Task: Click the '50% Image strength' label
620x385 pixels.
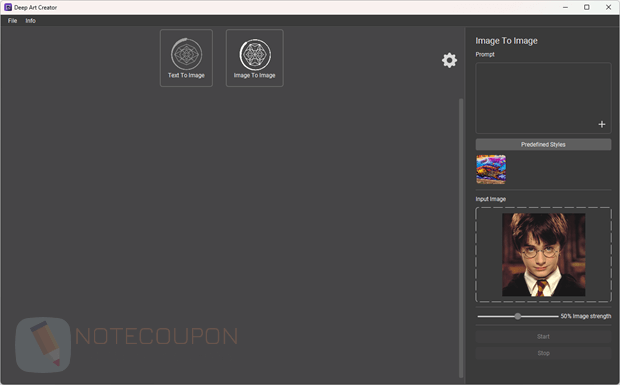Action: click(x=586, y=316)
